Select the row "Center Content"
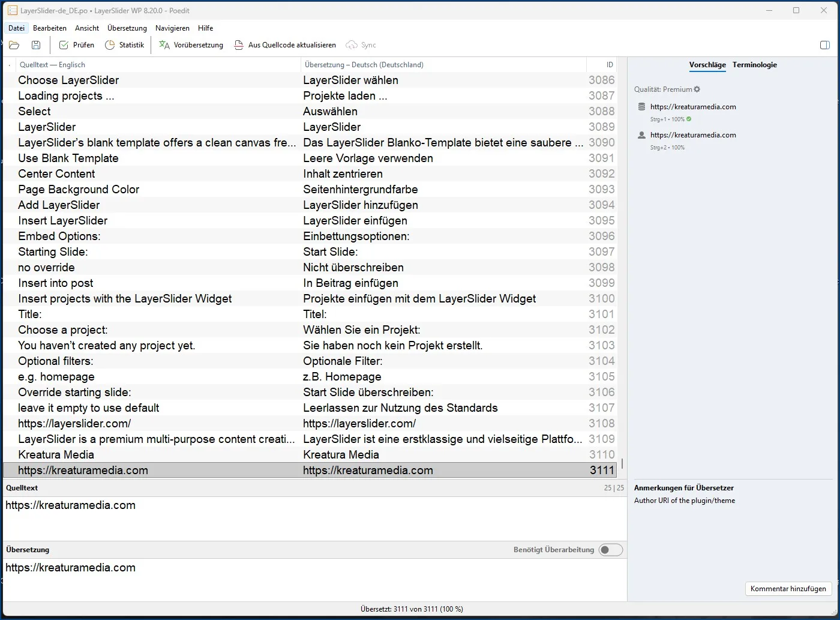 pyautogui.click(x=311, y=173)
